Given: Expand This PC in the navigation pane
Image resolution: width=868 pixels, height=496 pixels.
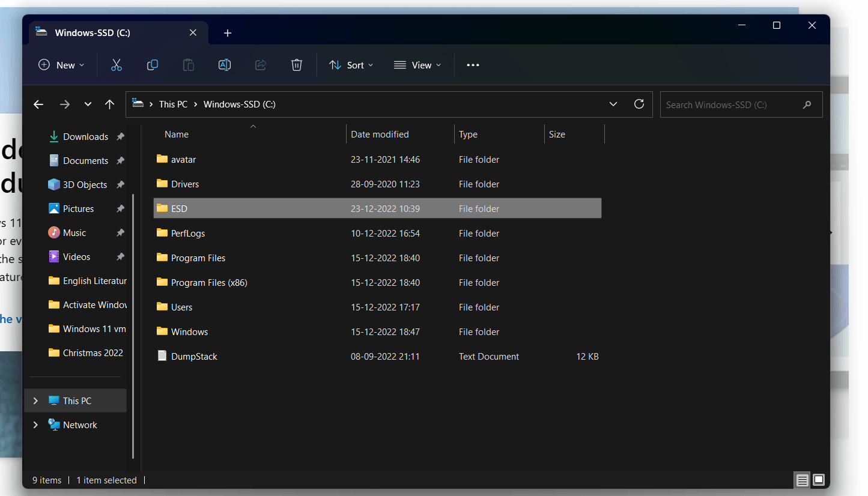Looking at the screenshot, I should (35, 401).
